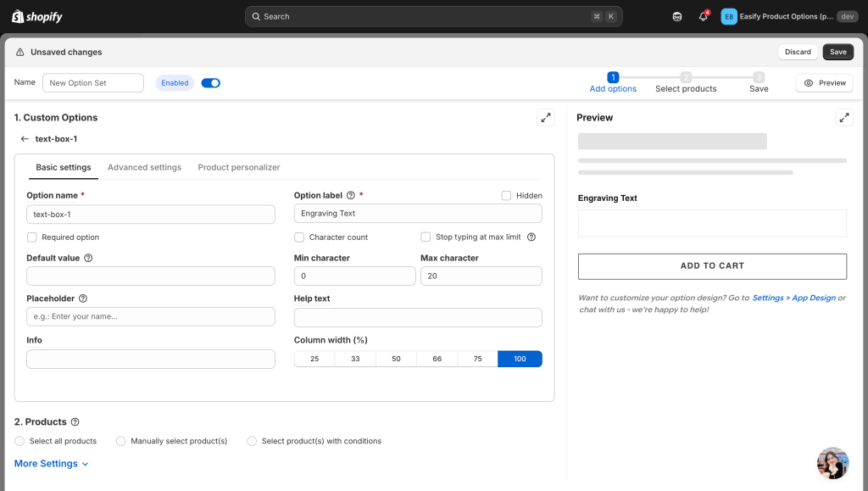Set column width to 50
Viewport: 868px width, 491px height.
(396, 359)
